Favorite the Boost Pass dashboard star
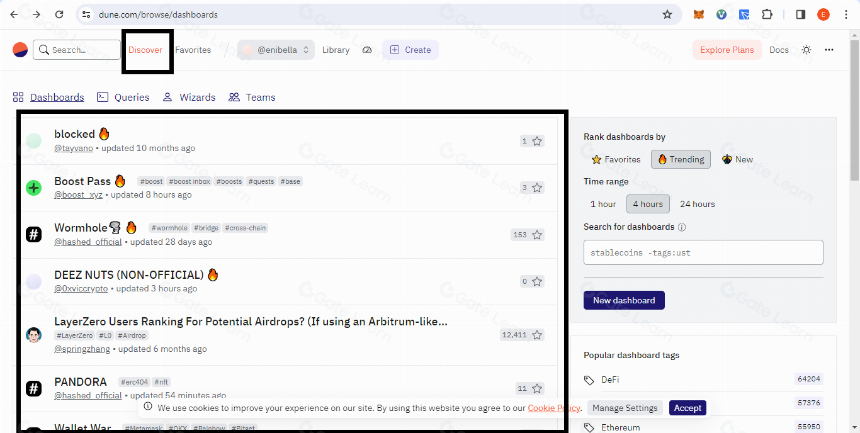The height and width of the screenshot is (433, 860). tap(537, 188)
